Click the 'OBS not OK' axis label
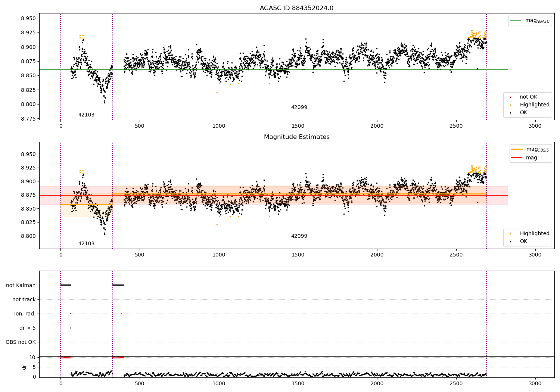 point(21,342)
